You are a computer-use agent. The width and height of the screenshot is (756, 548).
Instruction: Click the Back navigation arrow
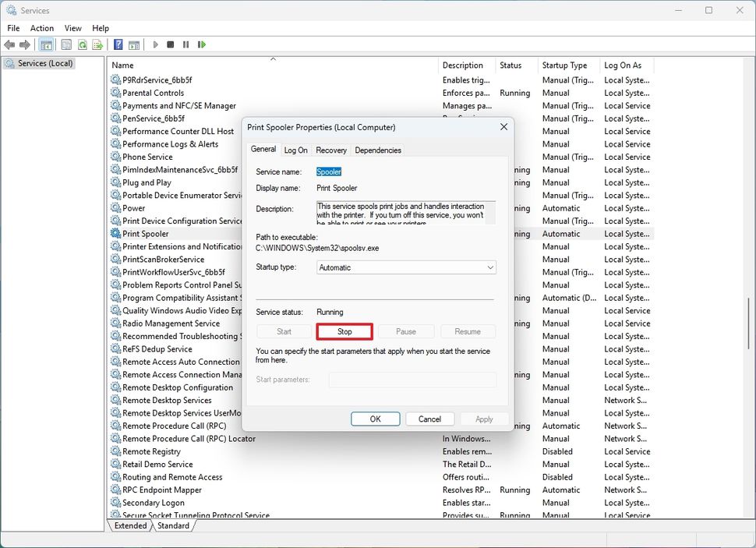pyautogui.click(x=9, y=44)
